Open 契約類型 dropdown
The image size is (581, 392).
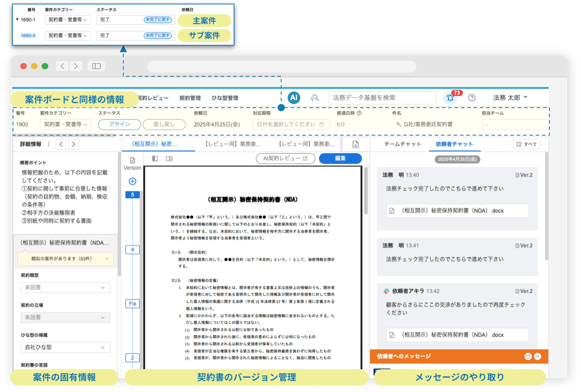pyautogui.click(x=65, y=288)
